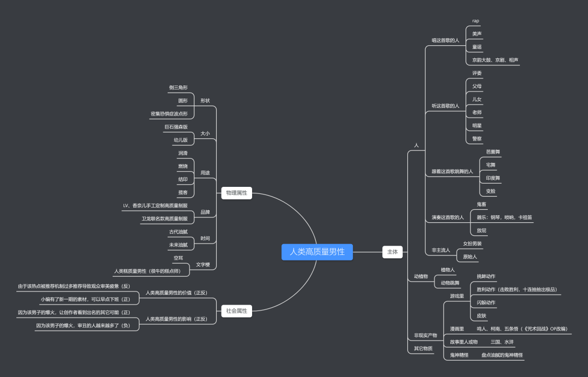Select the 漫画里 node

click(x=457, y=329)
